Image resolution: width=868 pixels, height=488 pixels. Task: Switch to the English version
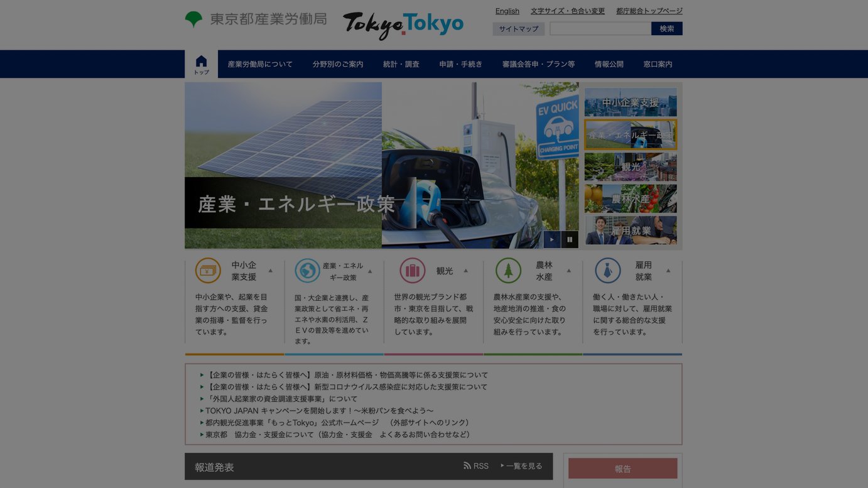(x=507, y=11)
